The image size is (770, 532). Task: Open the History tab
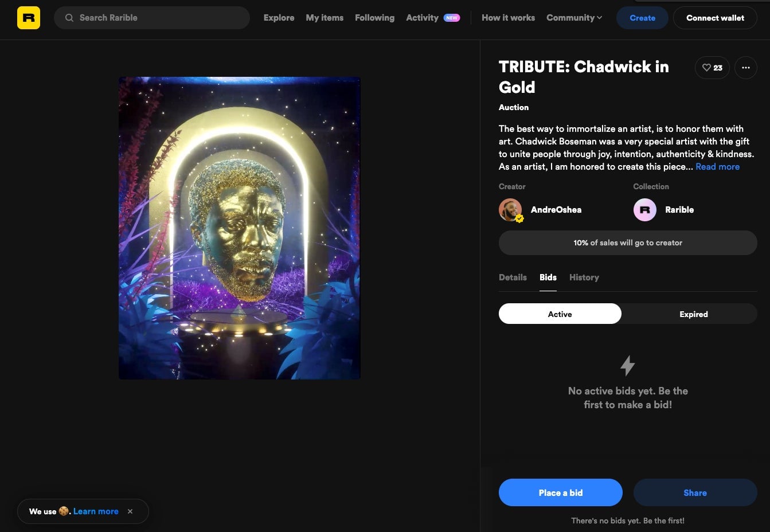(x=584, y=277)
